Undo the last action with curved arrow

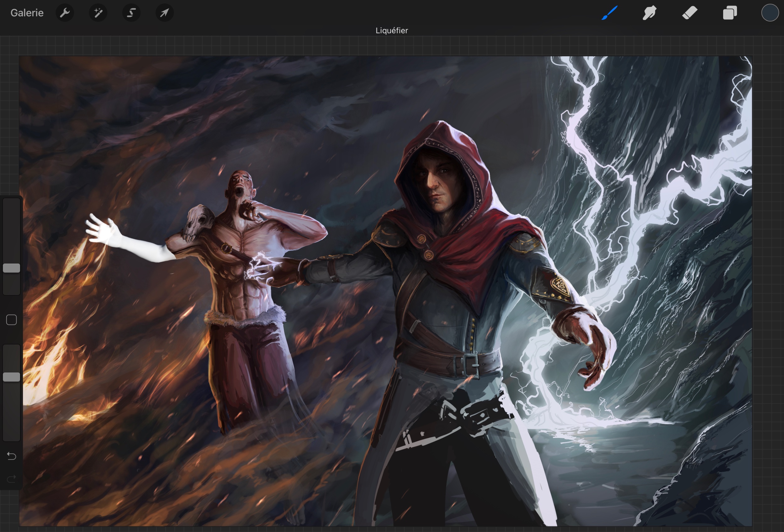point(12,456)
